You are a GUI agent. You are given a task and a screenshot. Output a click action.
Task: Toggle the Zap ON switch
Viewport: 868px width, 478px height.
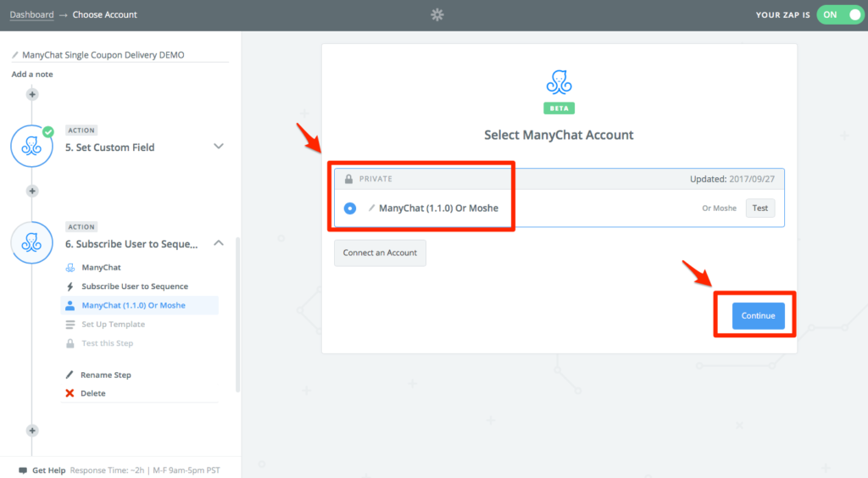[840, 15]
